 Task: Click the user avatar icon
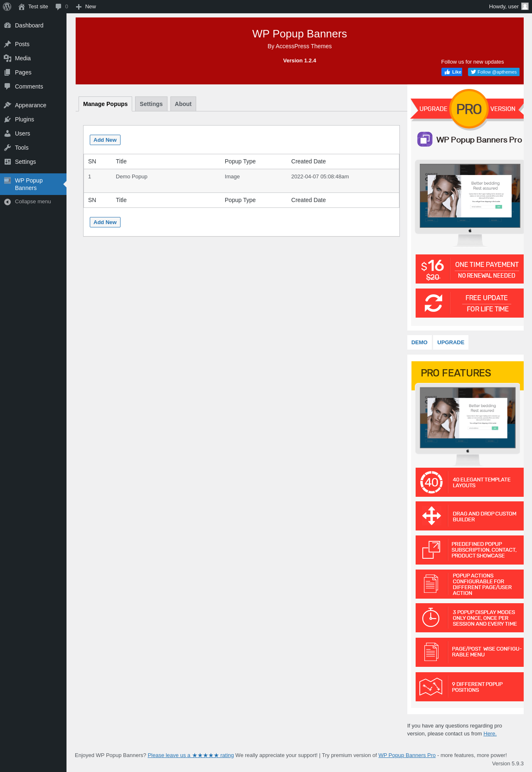(x=525, y=6)
